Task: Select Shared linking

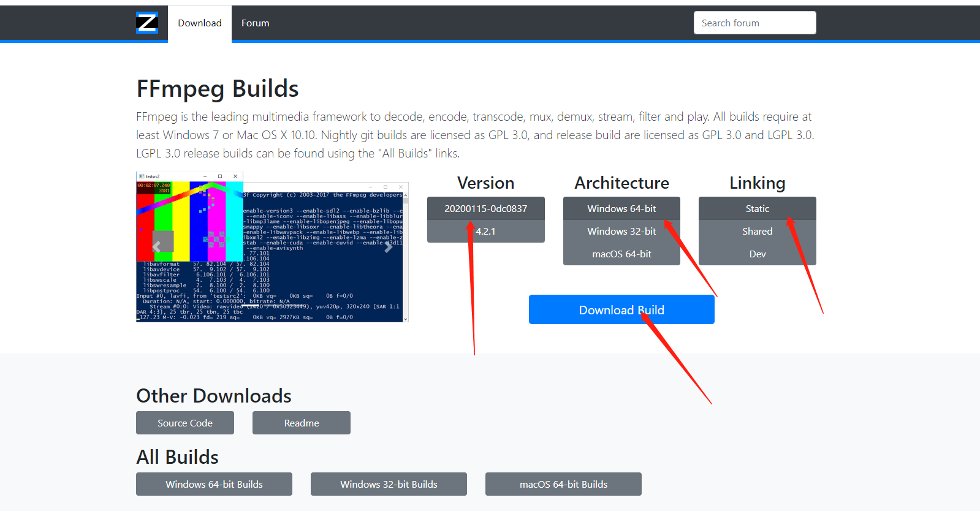Action: click(758, 231)
